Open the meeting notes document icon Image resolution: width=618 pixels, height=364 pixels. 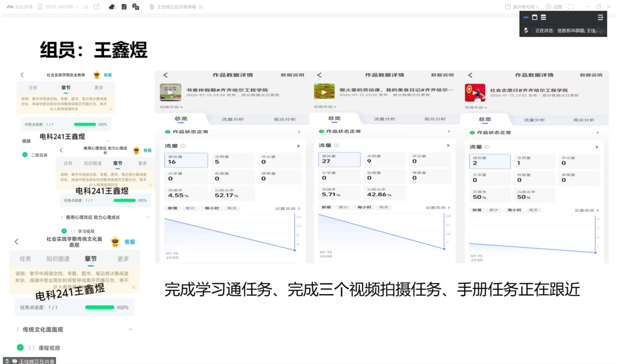point(124,7)
